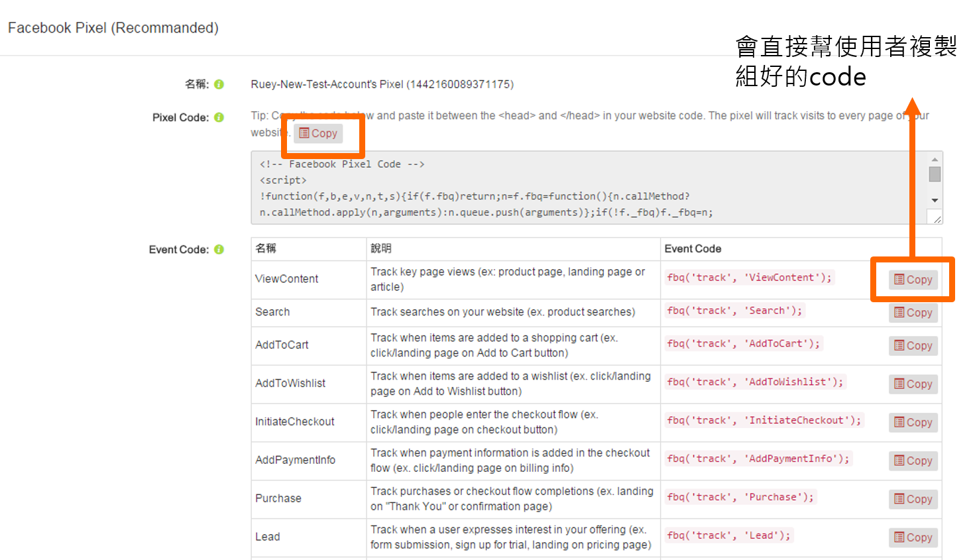Image resolution: width=973 pixels, height=560 pixels.
Task: Copy the AddPaymentInfo event code
Action: 913,461
